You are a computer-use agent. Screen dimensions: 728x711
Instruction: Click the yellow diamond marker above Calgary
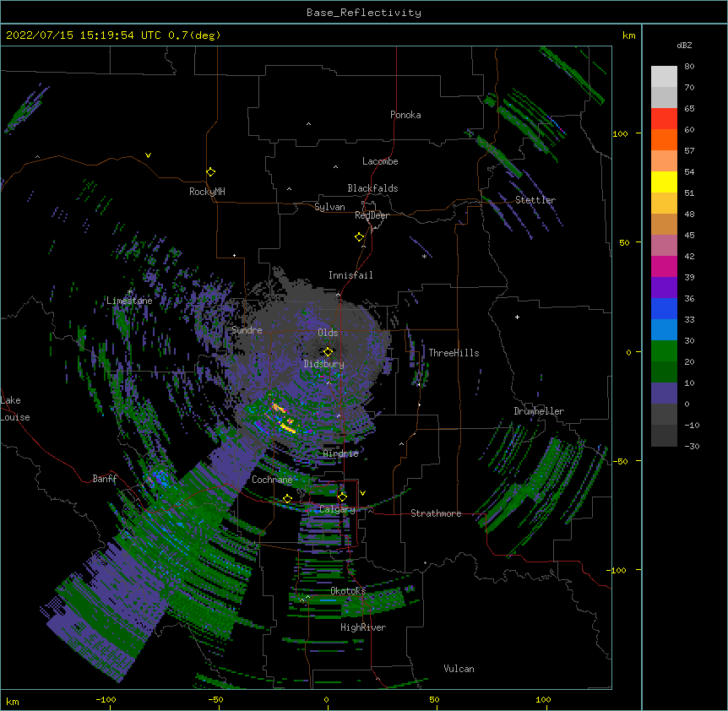tap(342, 497)
